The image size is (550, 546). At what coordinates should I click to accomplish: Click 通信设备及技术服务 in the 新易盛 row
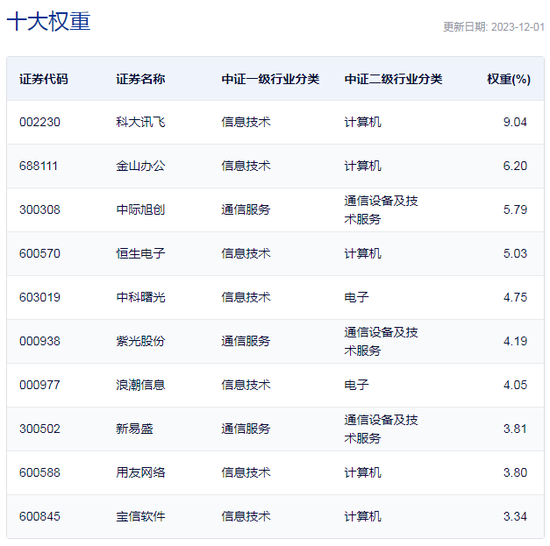[381, 429]
